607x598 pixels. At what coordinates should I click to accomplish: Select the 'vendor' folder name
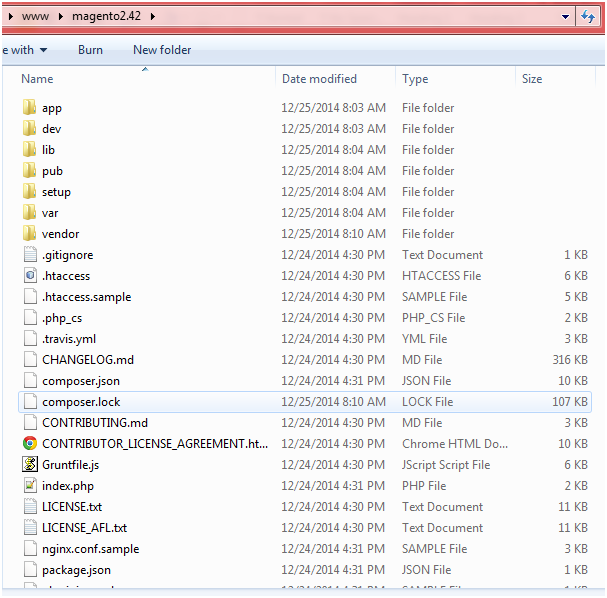(x=60, y=234)
